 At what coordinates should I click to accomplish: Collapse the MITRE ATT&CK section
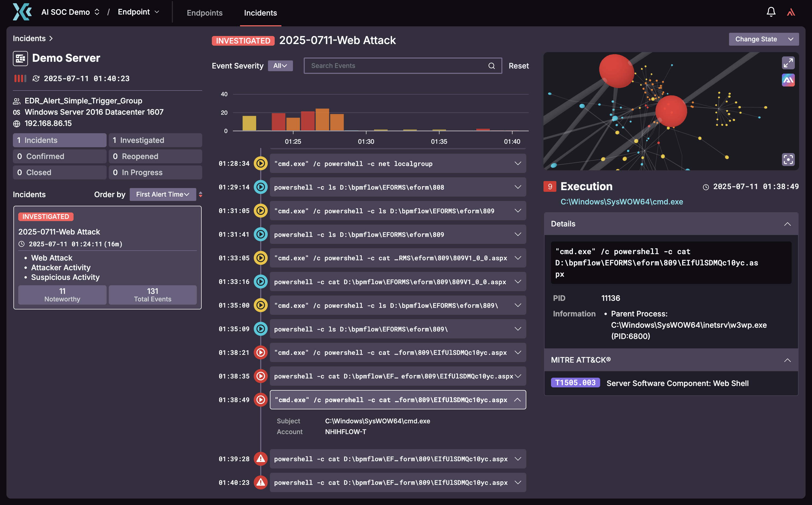(x=787, y=360)
